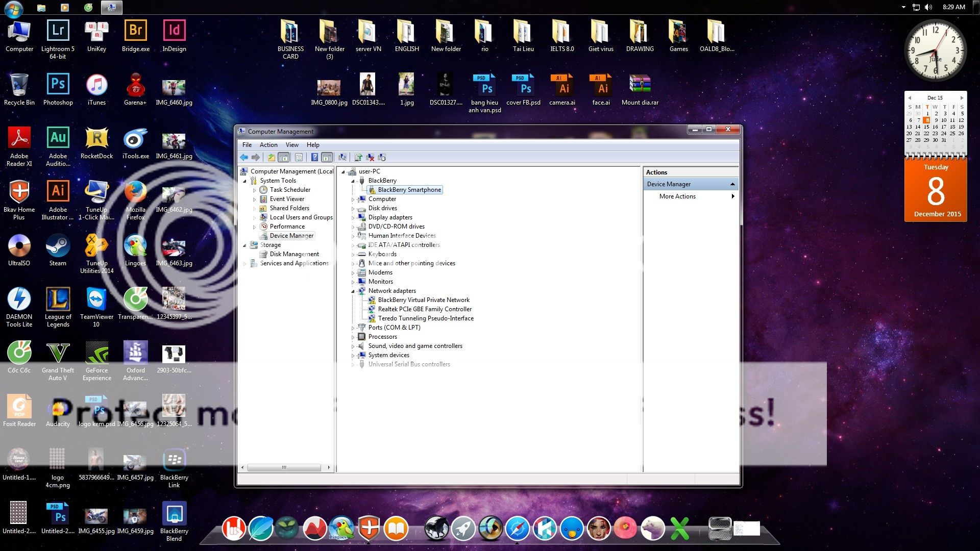Click the 8:29 AM clock in tray
The width and height of the screenshot is (980, 551).
pos(953,7)
